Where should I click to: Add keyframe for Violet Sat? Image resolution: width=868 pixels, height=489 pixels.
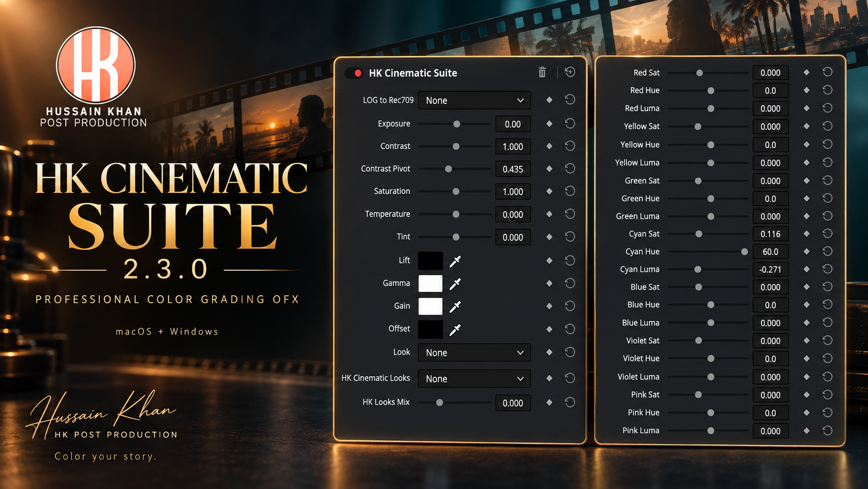click(806, 341)
